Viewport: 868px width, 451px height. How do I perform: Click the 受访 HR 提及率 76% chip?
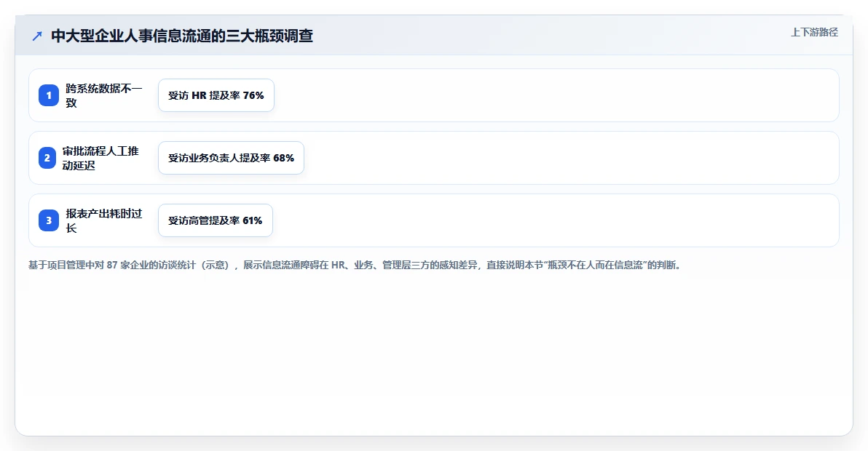click(216, 95)
